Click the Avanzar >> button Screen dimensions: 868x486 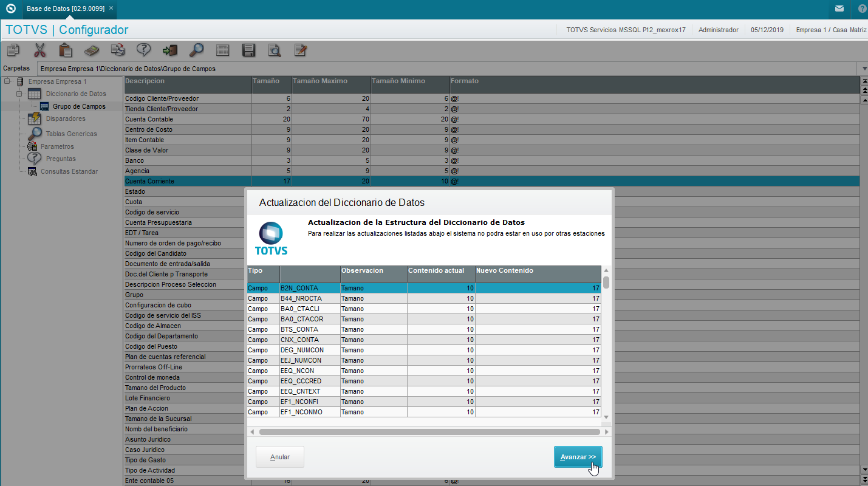coord(578,457)
